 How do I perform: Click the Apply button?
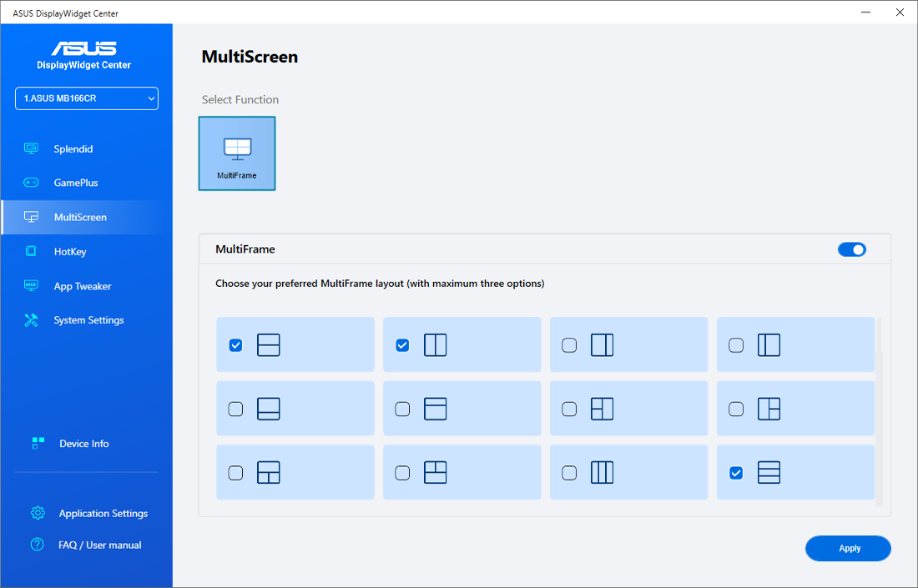(x=849, y=548)
